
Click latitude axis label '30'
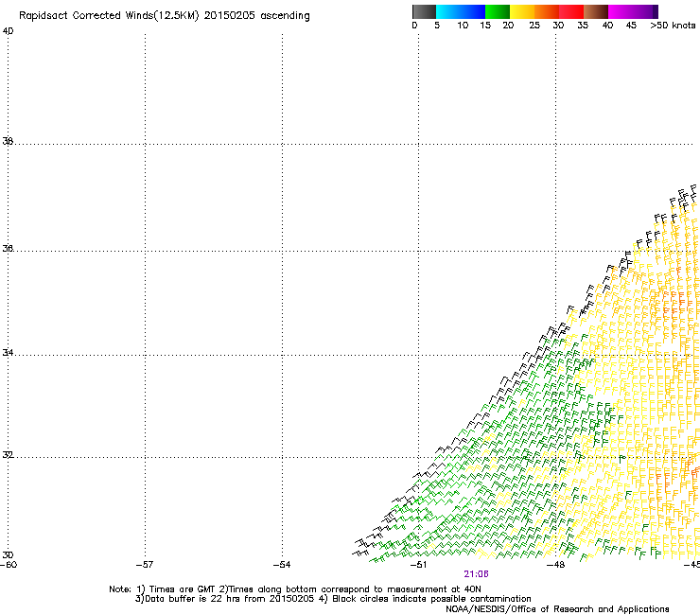pyautogui.click(x=8, y=555)
